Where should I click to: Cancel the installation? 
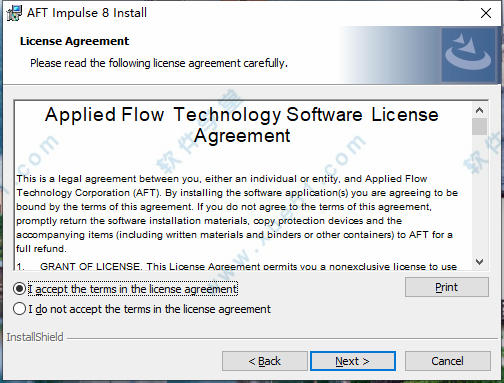pyautogui.click(x=447, y=361)
